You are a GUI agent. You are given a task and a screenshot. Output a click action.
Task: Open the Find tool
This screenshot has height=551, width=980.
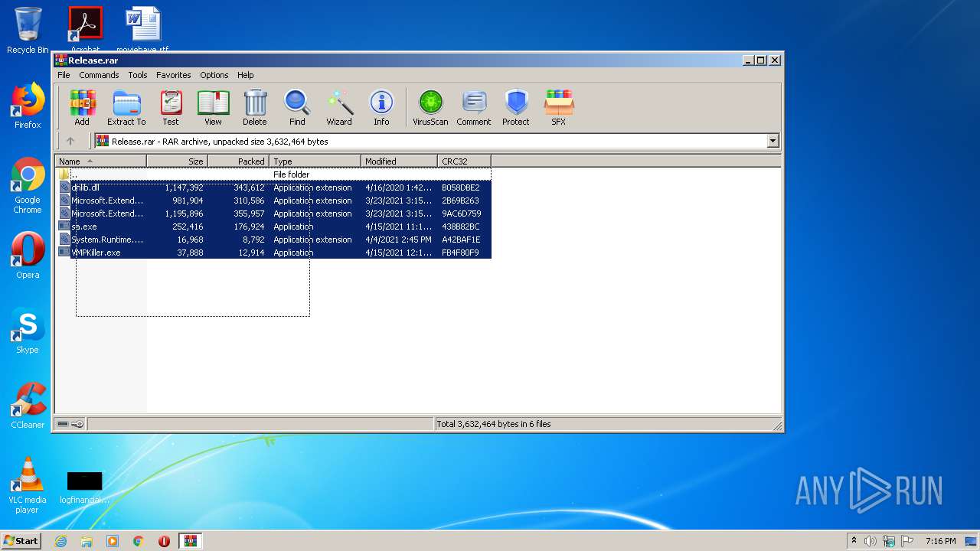297,107
